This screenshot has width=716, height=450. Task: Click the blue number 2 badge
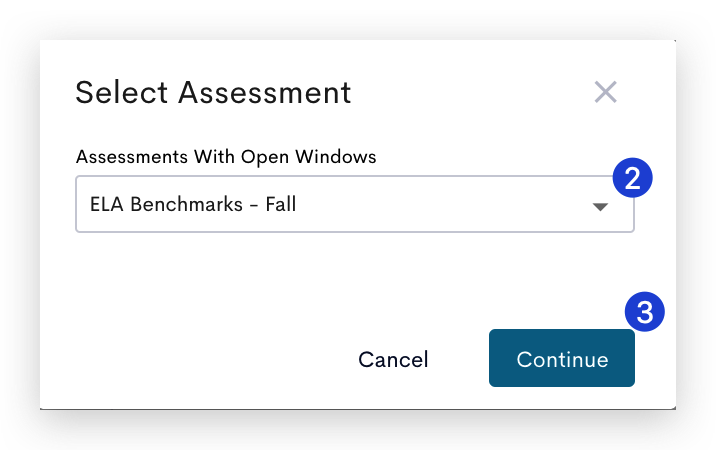click(632, 178)
